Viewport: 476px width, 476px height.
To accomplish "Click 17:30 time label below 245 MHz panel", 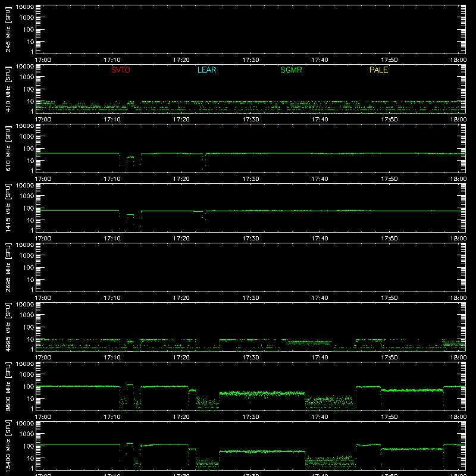I will click(x=250, y=60).
